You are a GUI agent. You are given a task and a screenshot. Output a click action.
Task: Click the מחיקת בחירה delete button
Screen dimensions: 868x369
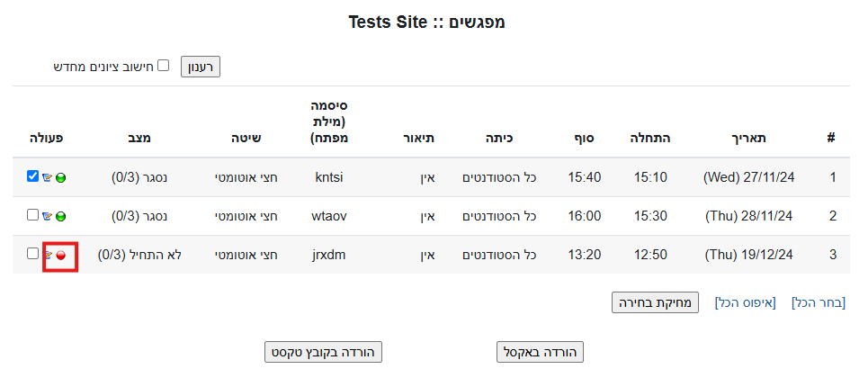click(655, 302)
